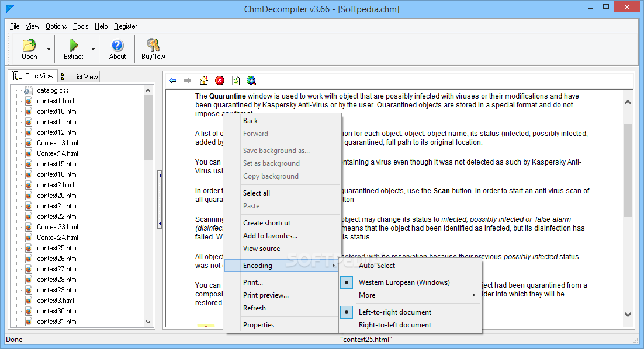Viewport: 644px width, 349px height.
Task: Switch to the Tree View tab
Action: coord(33,76)
